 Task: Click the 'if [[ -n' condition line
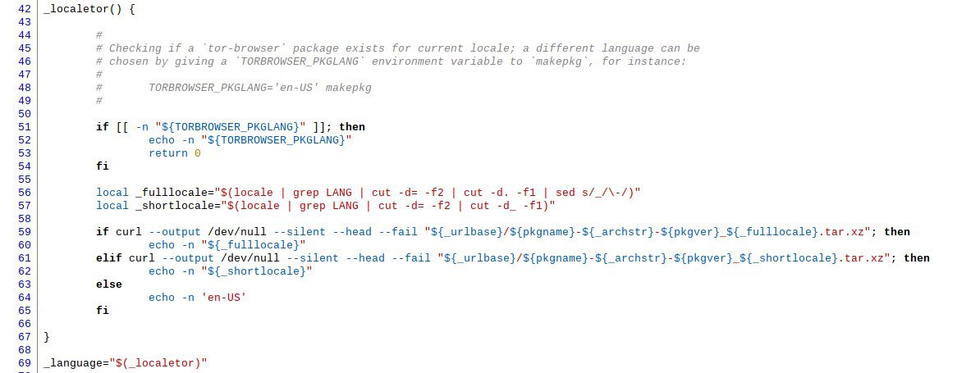pos(230,127)
